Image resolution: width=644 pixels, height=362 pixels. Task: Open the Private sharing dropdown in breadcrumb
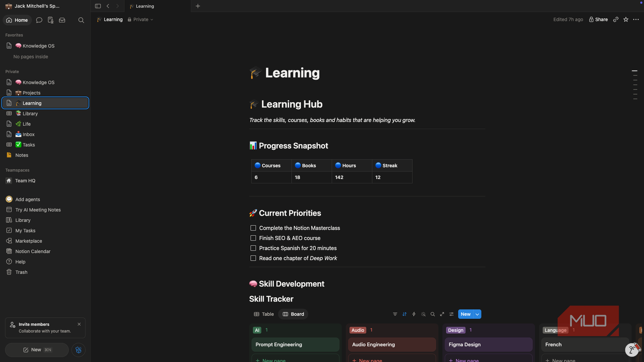[140, 20]
